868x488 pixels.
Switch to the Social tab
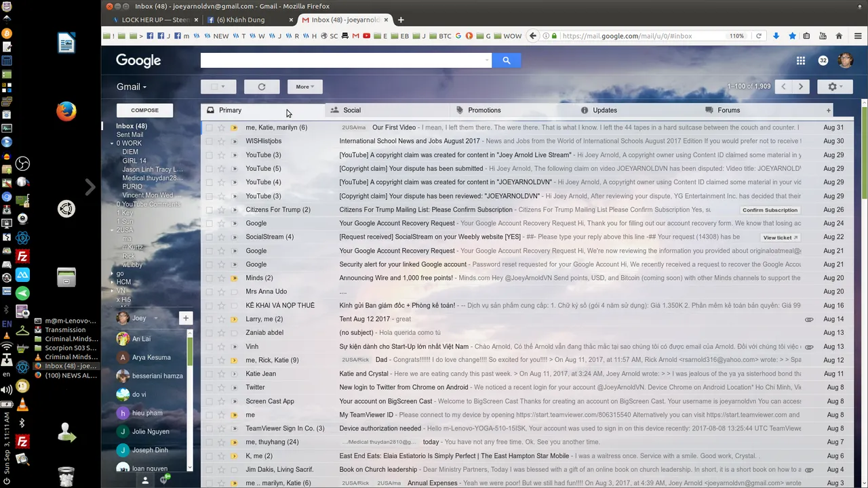coord(388,110)
